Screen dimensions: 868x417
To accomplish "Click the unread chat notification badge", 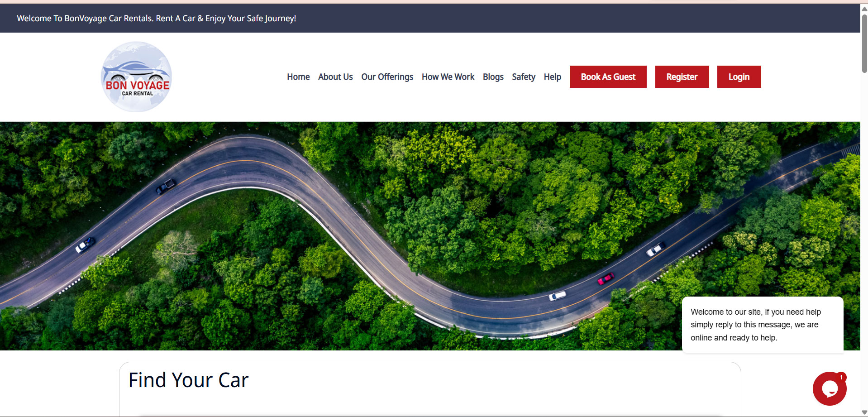I will pyautogui.click(x=841, y=377).
